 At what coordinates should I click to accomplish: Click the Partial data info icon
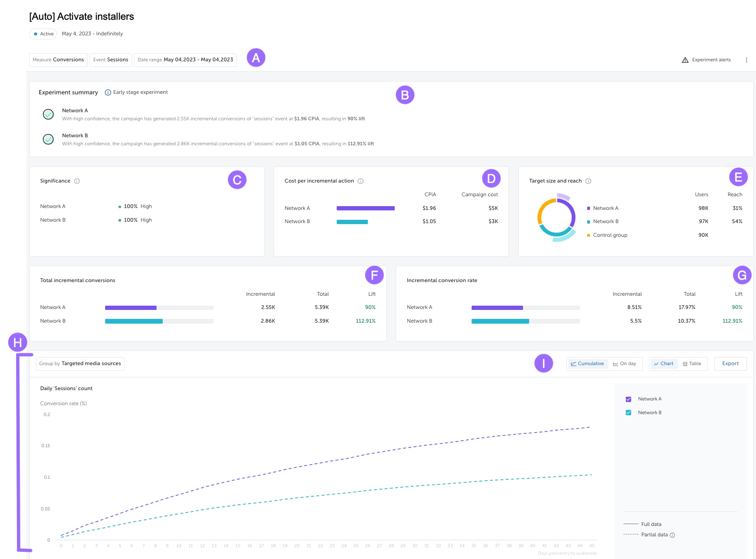(x=673, y=535)
